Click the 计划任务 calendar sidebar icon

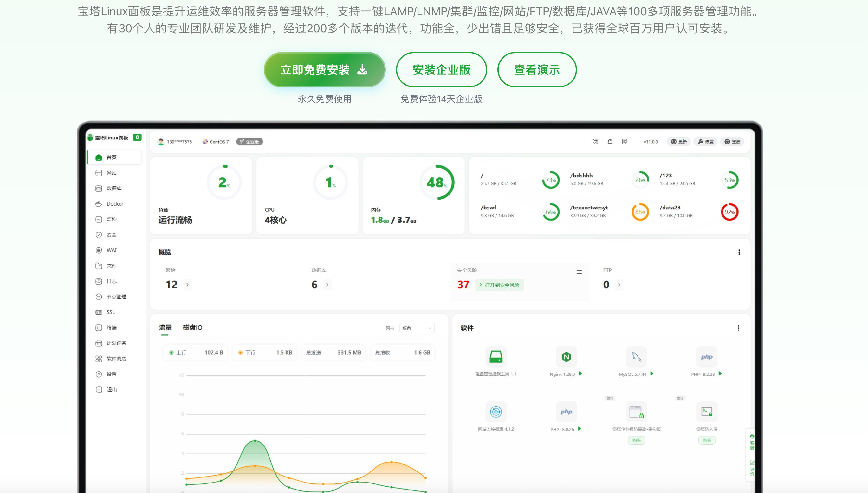pos(99,343)
